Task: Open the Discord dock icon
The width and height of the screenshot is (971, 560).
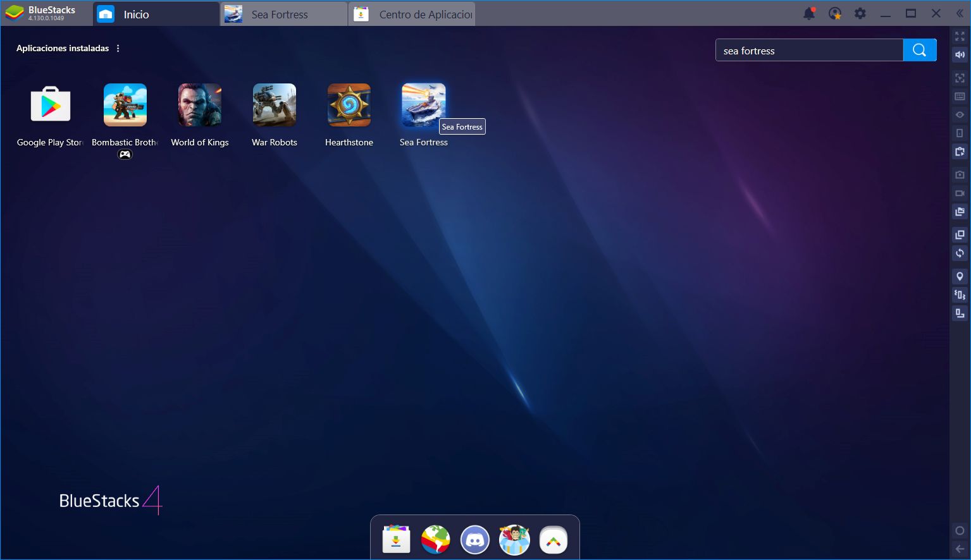Action: point(475,540)
